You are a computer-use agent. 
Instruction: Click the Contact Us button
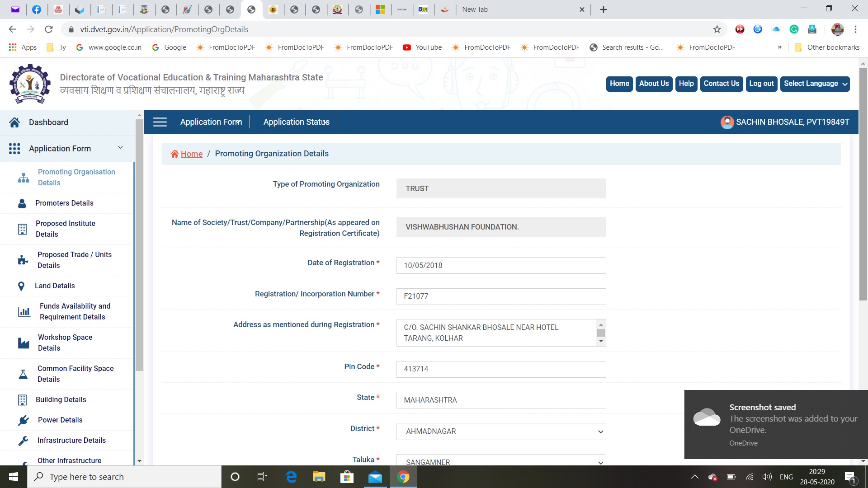722,84
